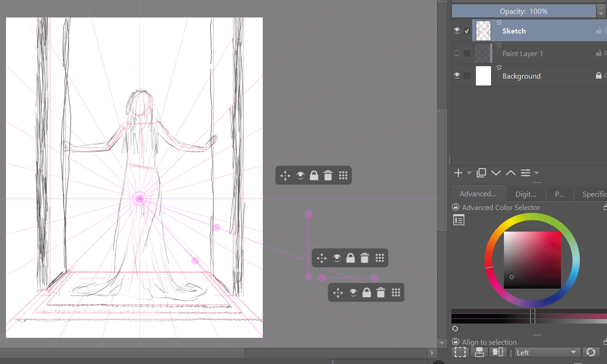Click move icon on topmost assistant widget
This screenshot has height=364, width=607.
285,176
